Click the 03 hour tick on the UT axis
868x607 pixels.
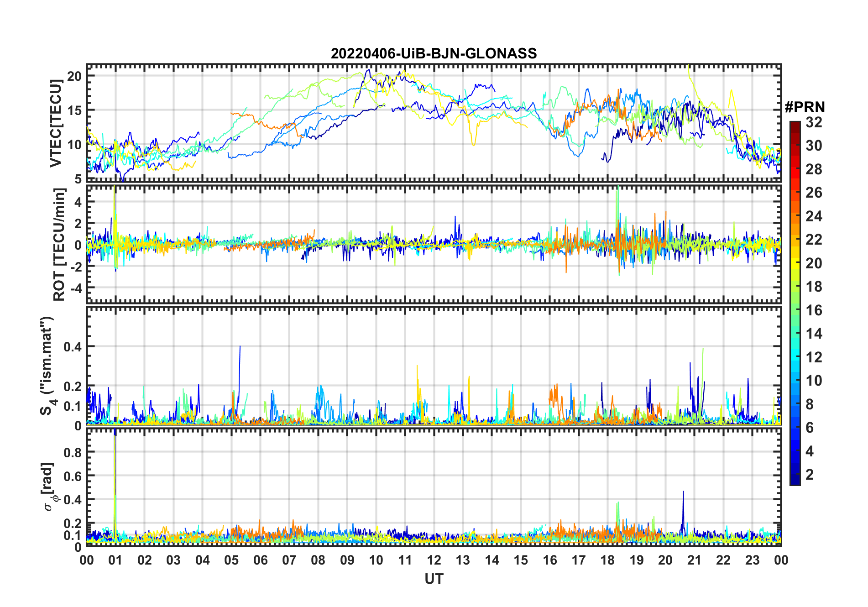173,560
